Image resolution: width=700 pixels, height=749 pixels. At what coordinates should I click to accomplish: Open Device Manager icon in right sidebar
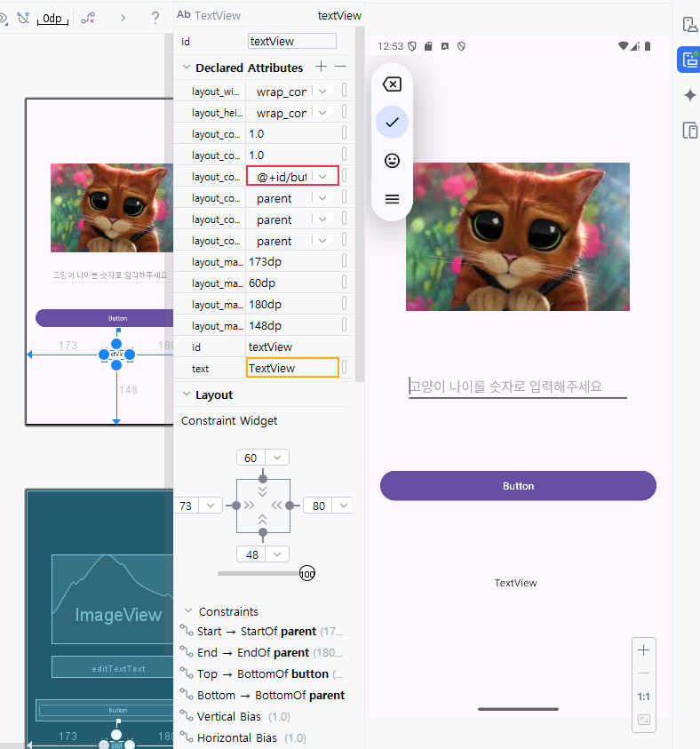point(690,24)
